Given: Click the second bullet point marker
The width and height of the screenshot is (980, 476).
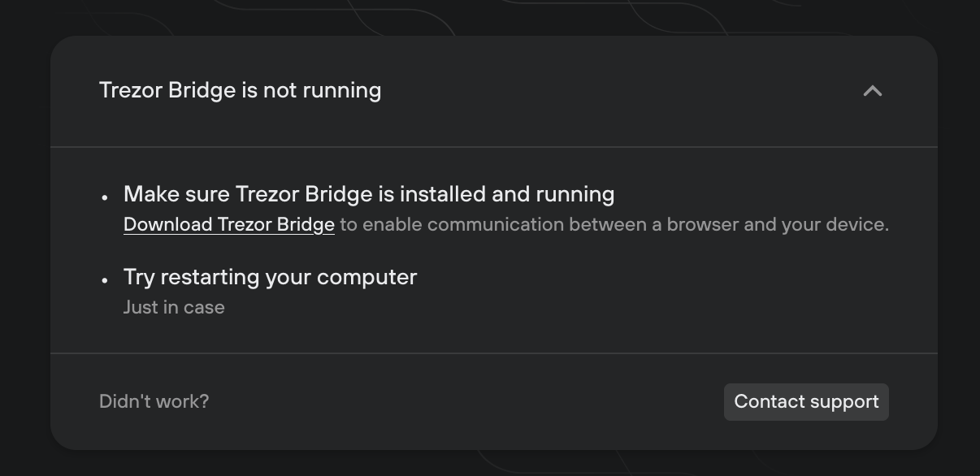Looking at the screenshot, I should pyautogui.click(x=104, y=281).
